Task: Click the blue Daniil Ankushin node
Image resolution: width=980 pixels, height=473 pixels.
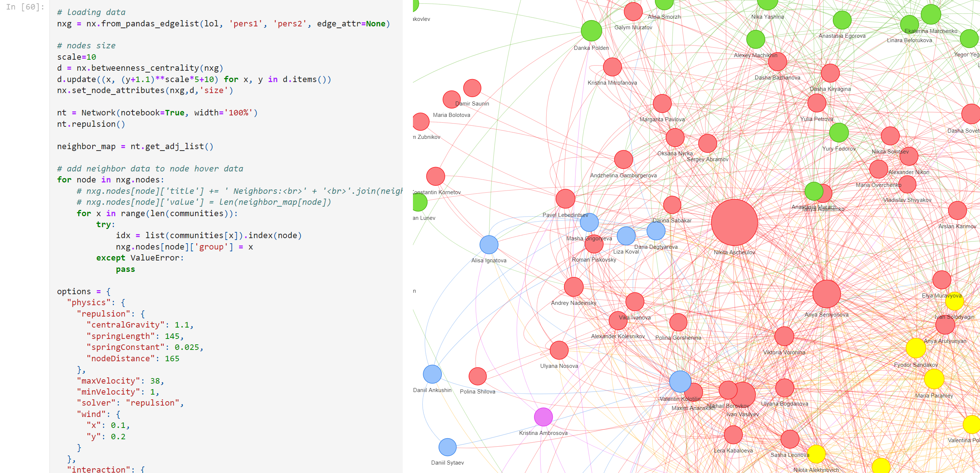Action: tap(432, 374)
